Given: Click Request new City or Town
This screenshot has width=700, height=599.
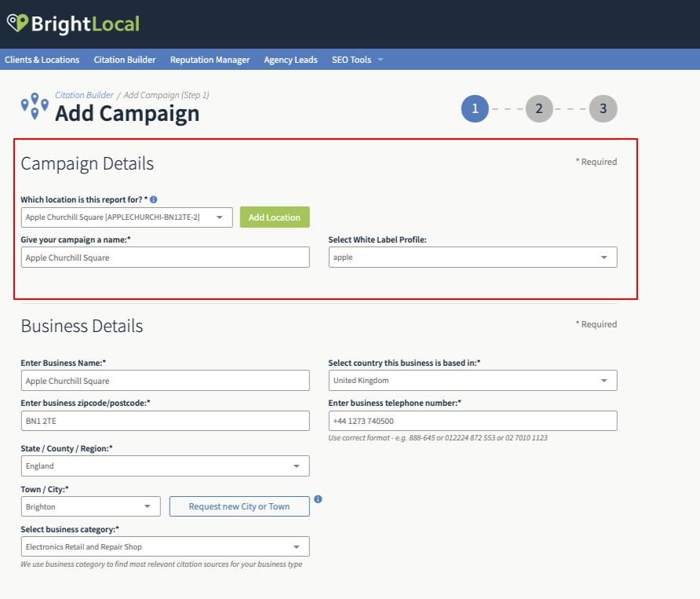Looking at the screenshot, I should click(x=239, y=506).
